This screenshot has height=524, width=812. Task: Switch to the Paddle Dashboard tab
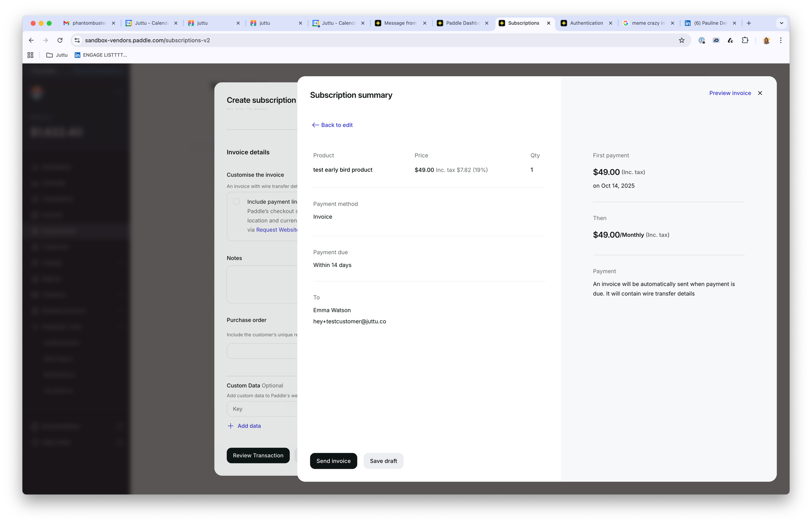tap(462, 23)
